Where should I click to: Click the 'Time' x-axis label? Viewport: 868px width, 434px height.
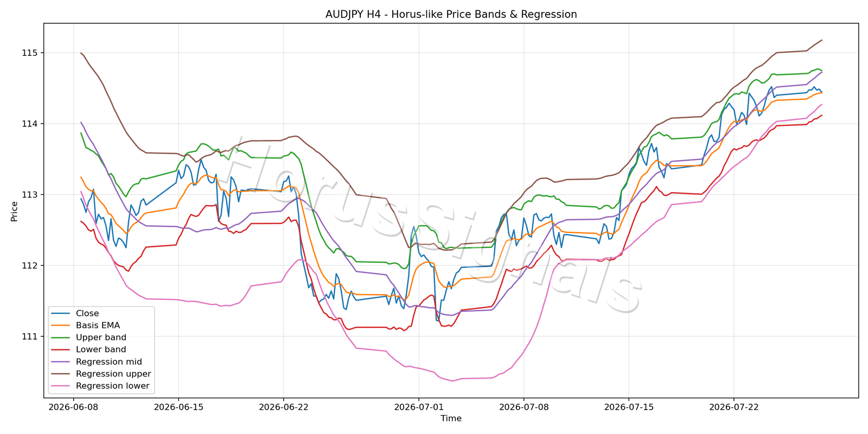click(x=451, y=418)
